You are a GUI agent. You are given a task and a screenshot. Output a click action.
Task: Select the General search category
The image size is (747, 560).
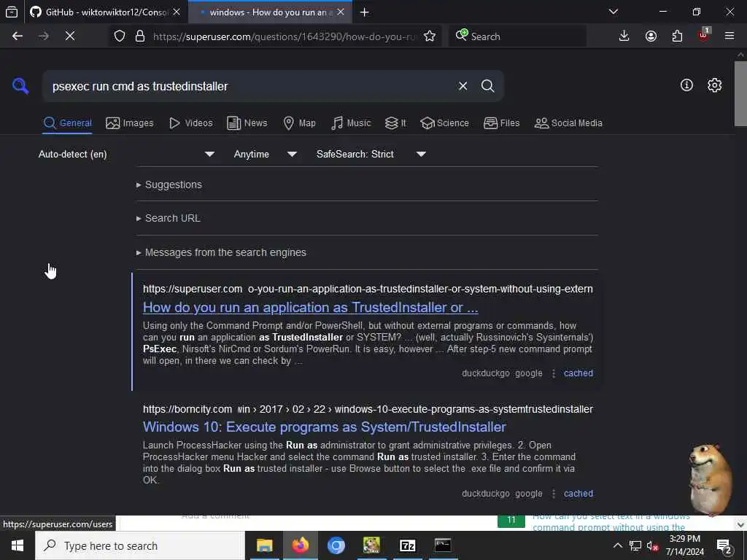tap(67, 123)
